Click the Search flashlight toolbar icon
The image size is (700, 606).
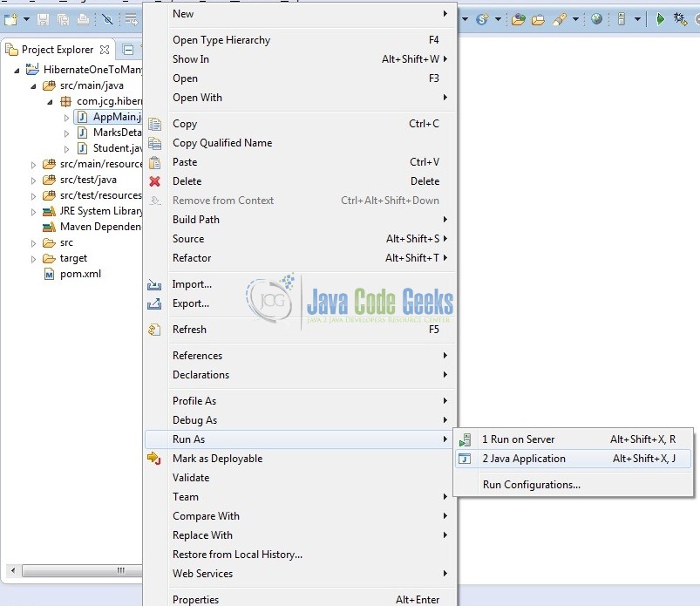pos(560,19)
